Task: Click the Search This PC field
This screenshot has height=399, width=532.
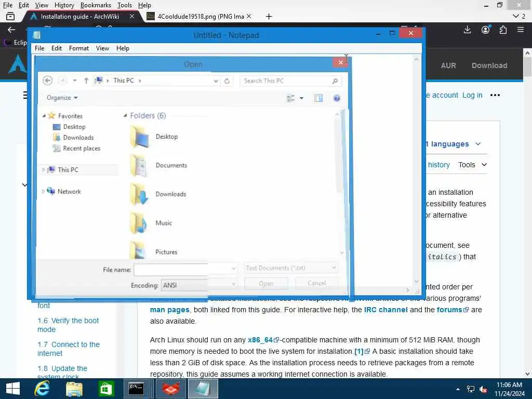Action: point(285,81)
